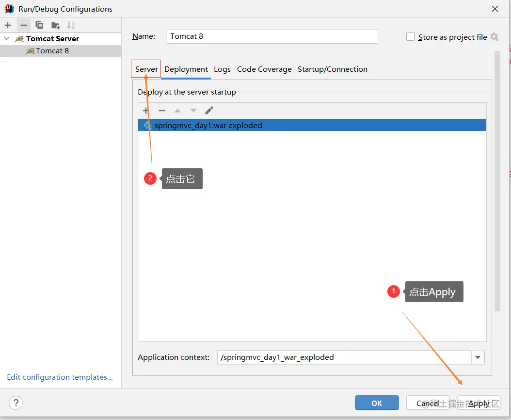This screenshot has height=420, width=511.
Task: Select Tomcat 8 configuration in tree
Action: 61,51
